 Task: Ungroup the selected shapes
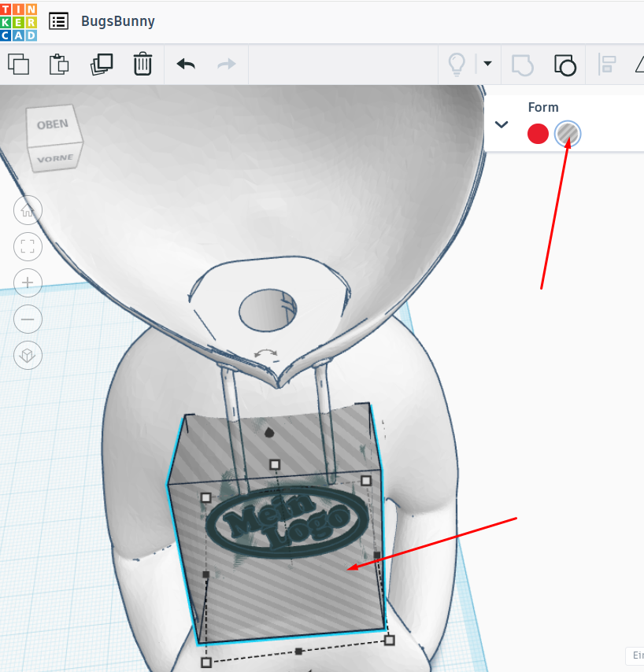(564, 65)
